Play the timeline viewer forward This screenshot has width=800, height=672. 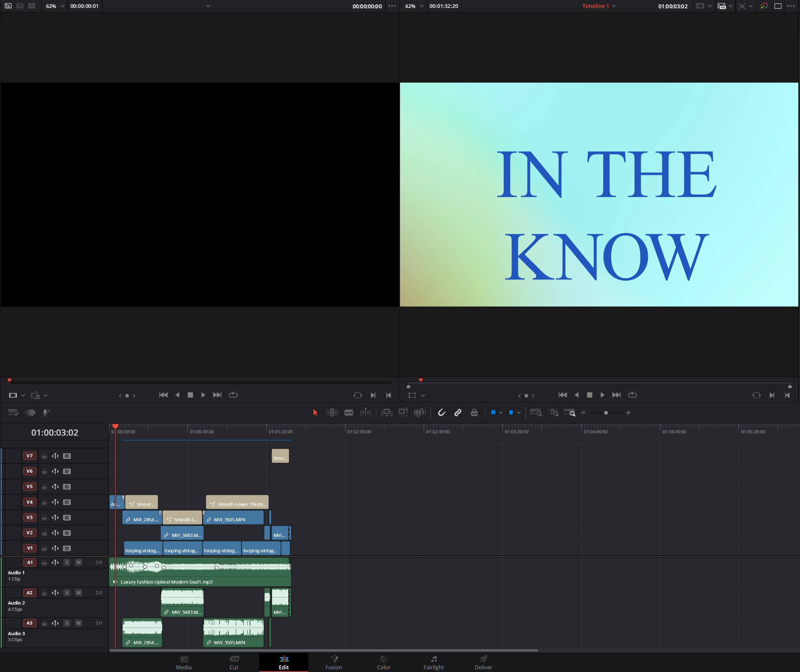coord(602,395)
